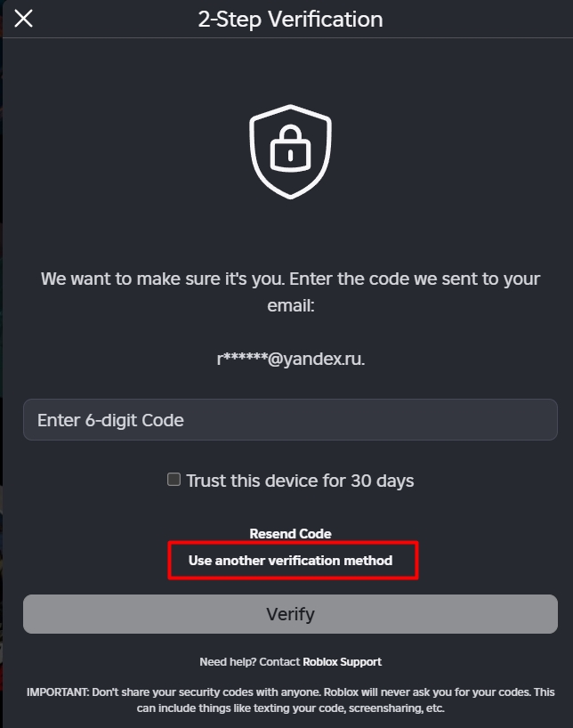
Task: Click the masked yandex.ru email address
Action: (x=290, y=359)
